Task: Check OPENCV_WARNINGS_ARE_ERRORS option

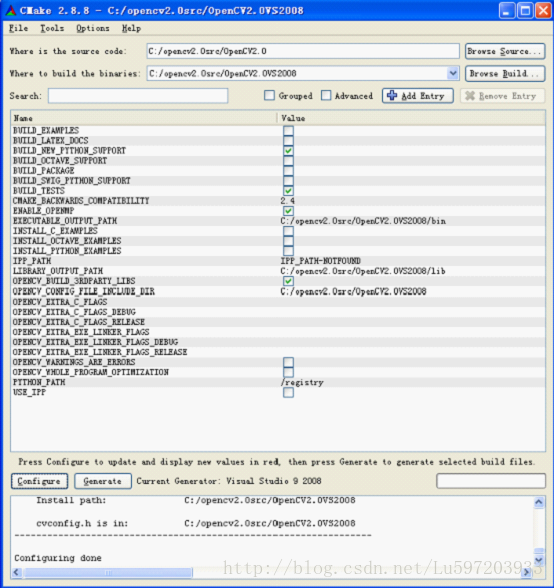Action: 288,362
